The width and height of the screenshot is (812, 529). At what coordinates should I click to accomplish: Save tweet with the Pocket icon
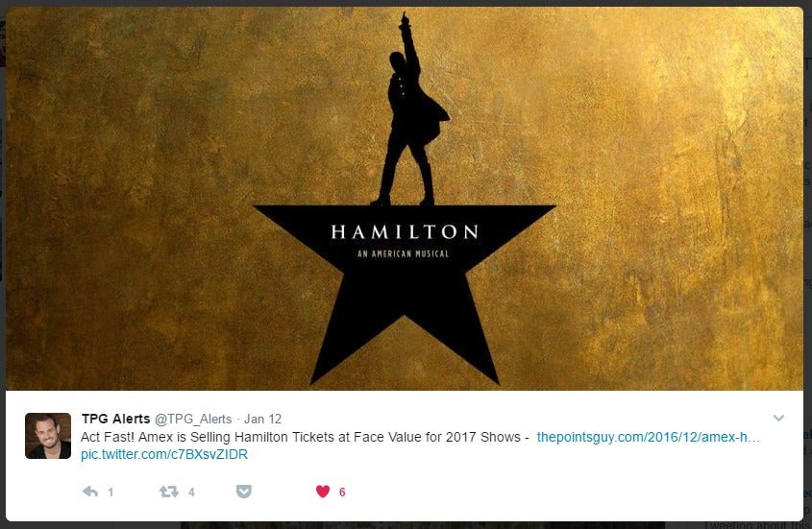pos(244,492)
